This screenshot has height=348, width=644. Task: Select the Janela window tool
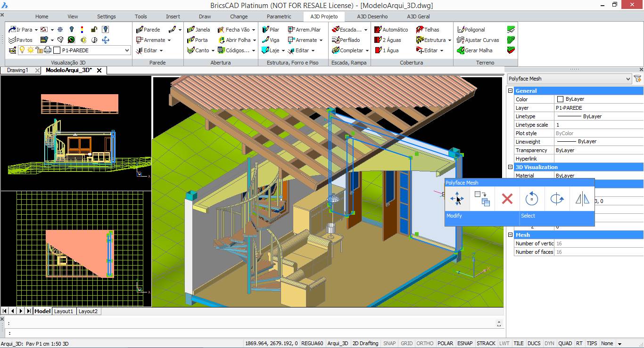click(x=198, y=30)
